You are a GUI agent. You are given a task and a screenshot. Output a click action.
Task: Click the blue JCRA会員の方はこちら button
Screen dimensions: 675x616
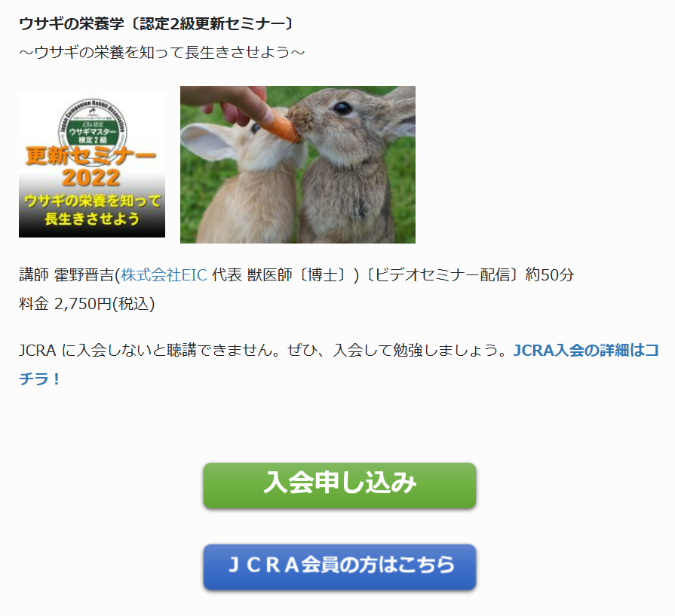[339, 566]
